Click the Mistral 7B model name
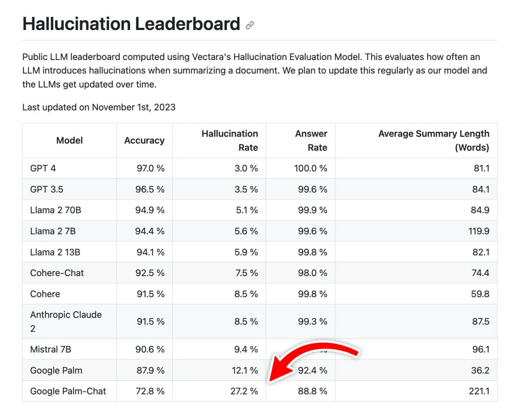 [51, 349]
